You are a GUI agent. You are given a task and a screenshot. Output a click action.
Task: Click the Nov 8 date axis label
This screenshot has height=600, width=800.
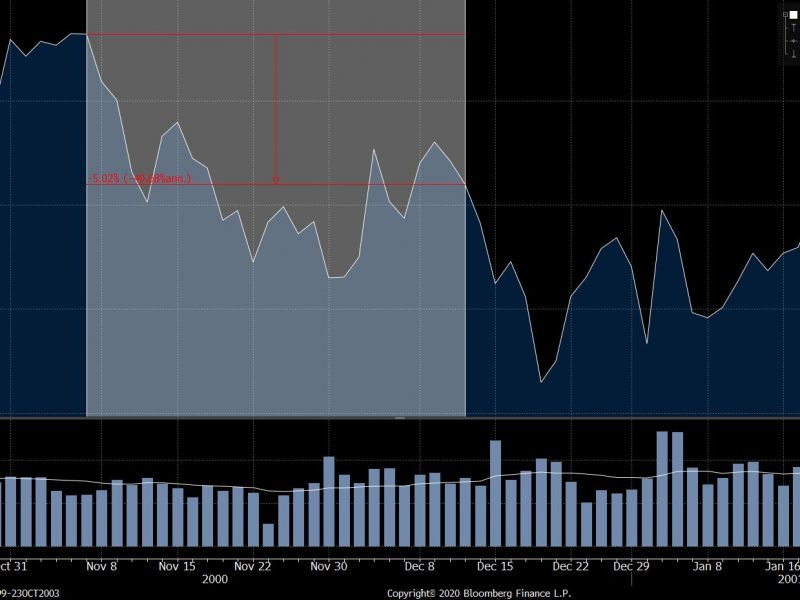(102, 565)
